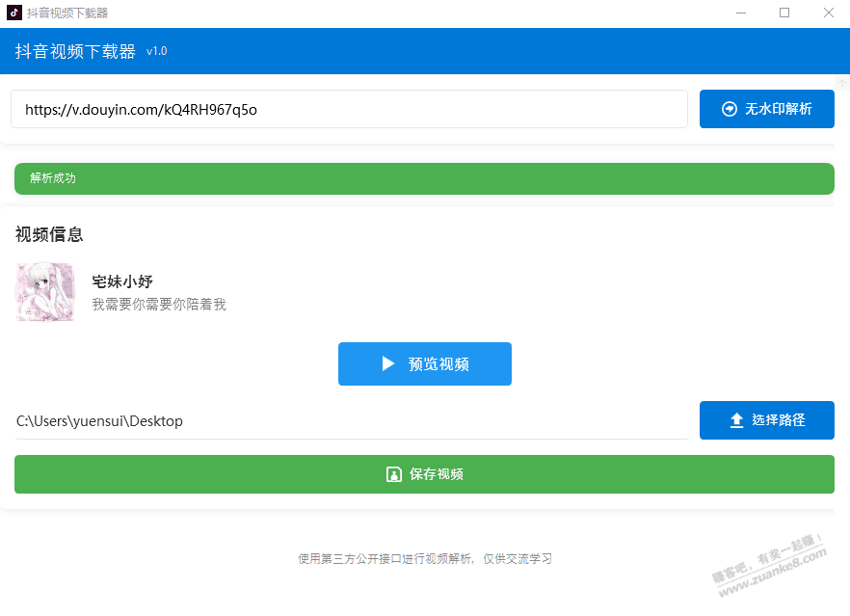Click the 视频信息 heading

click(x=49, y=234)
